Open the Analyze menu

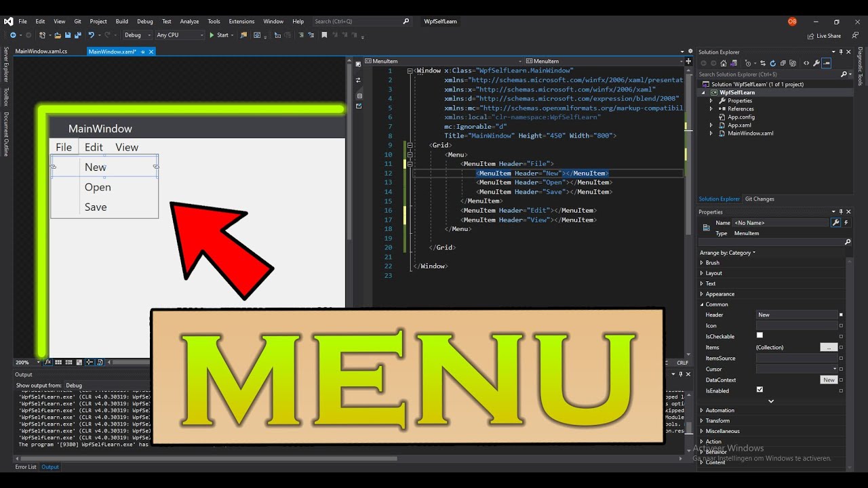coord(189,21)
